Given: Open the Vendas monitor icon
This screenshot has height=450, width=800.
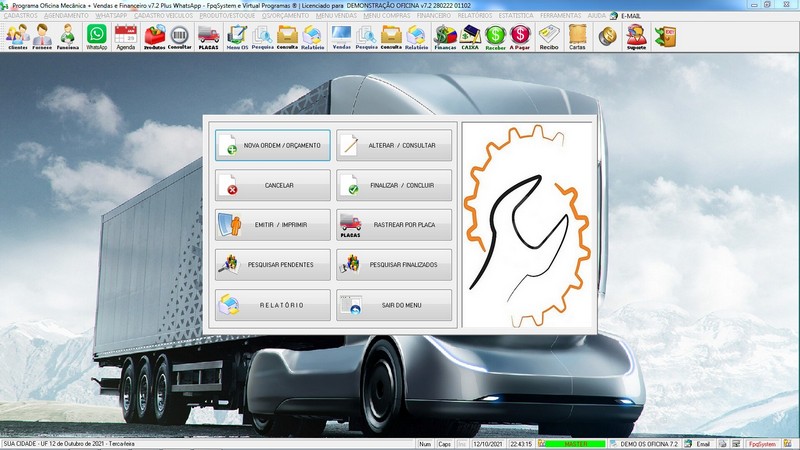Looking at the screenshot, I should point(341,37).
